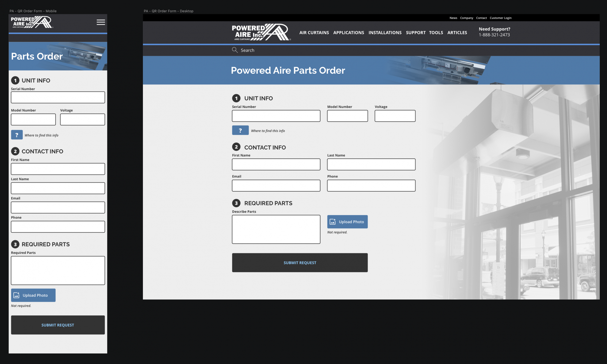This screenshot has width=607, height=364.
Task: Click the 'Parts Order' heading on mobile
Action: 37,56
